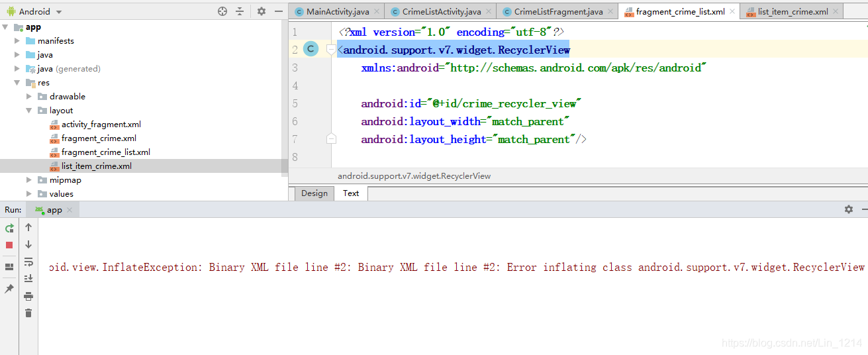Switch to Design view tab
Image resolution: width=868 pixels, height=355 pixels.
(314, 193)
